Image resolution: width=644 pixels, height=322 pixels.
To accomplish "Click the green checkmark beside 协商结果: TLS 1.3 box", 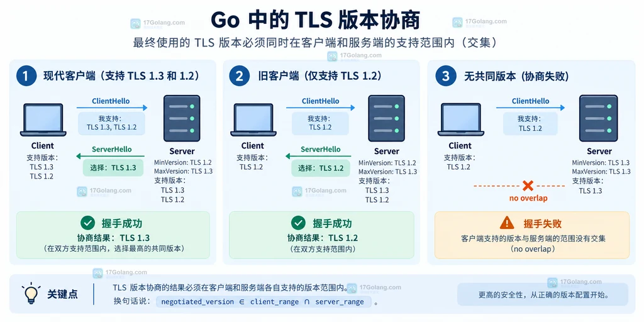I will (x=88, y=223).
